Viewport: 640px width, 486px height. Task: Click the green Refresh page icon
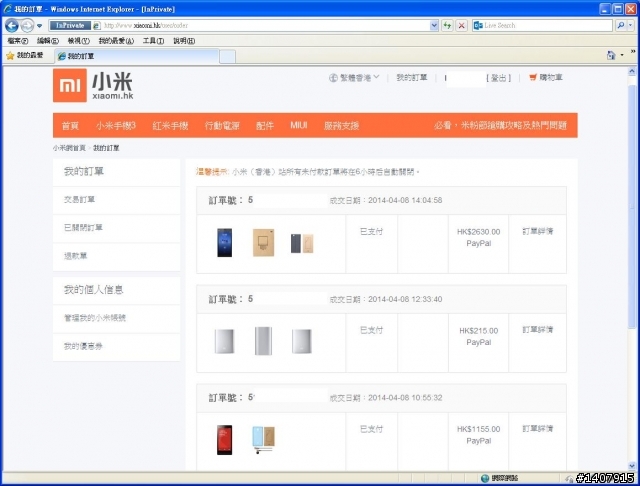click(x=447, y=25)
